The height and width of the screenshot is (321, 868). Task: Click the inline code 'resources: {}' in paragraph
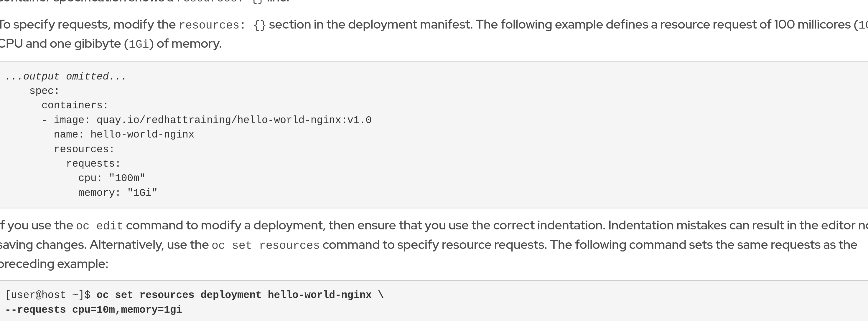tap(223, 25)
